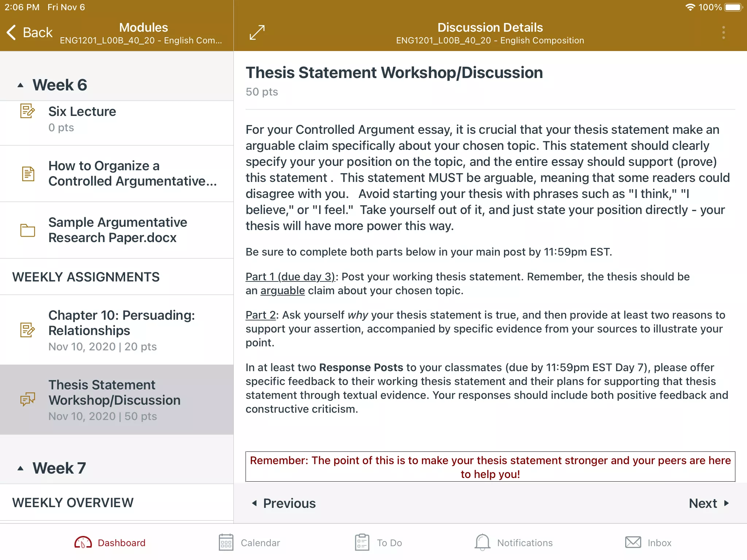Open Chapter 10: Persuading: Relationships assignment
747x560 pixels.
tap(117, 330)
